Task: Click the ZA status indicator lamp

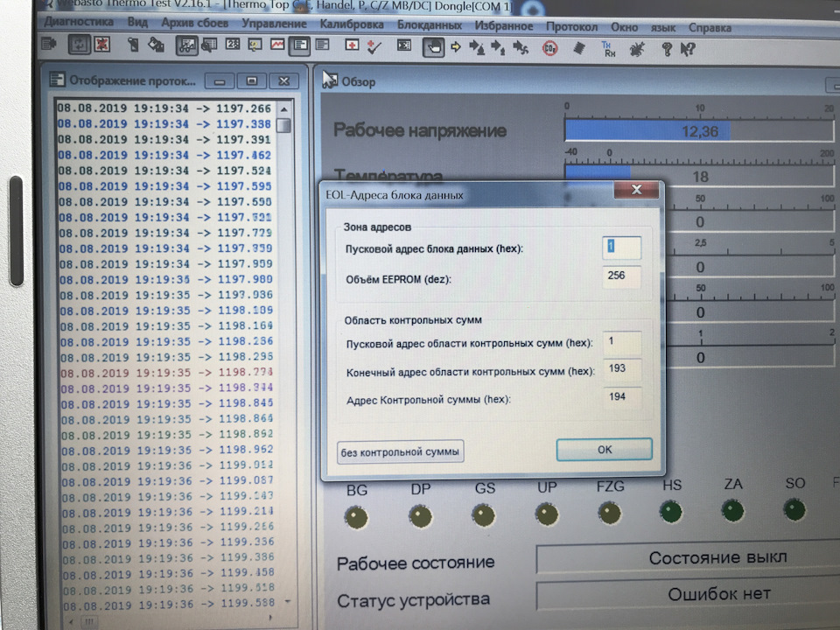Action: click(x=732, y=510)
